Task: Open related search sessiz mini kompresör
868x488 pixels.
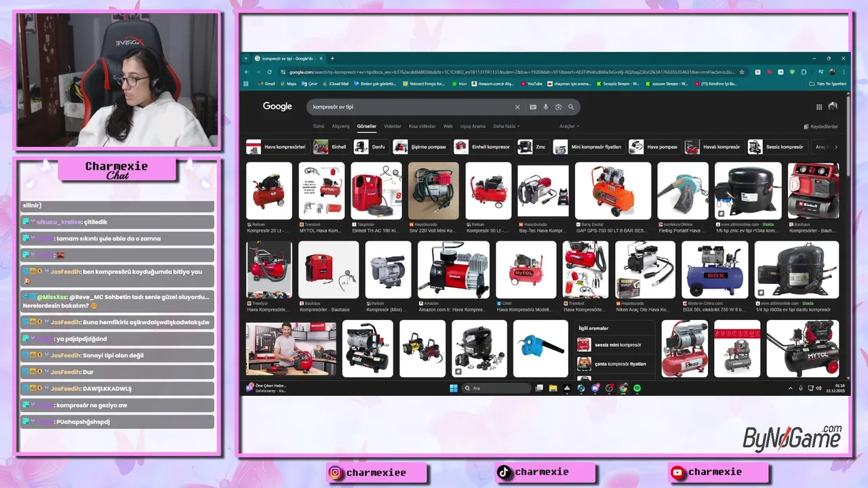Action: 615,345
